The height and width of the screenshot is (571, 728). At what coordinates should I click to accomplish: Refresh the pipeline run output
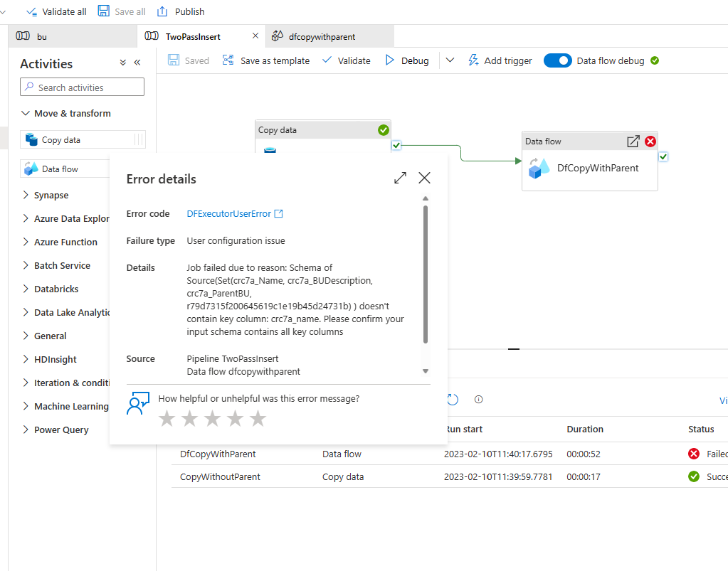[452, 400]
